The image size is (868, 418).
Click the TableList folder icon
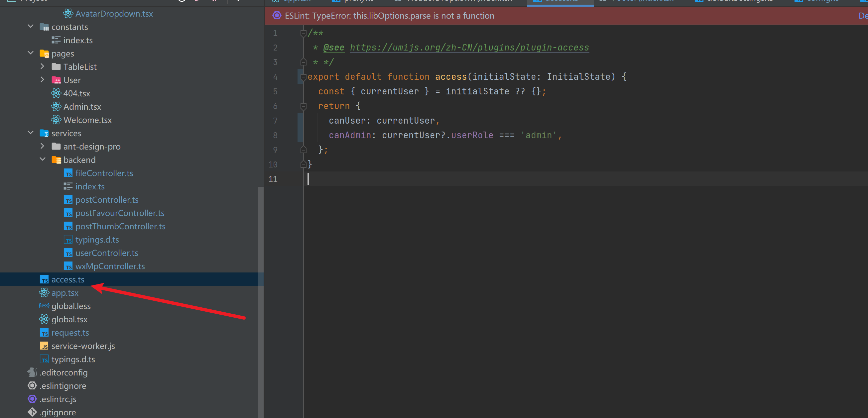coord(56,67)
